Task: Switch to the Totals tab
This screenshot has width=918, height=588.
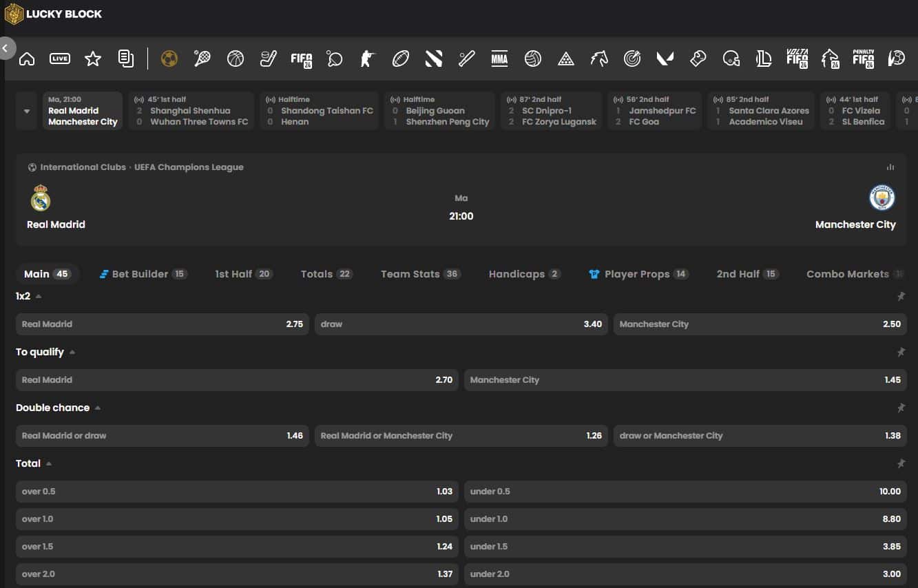Action: click(326, 274)
